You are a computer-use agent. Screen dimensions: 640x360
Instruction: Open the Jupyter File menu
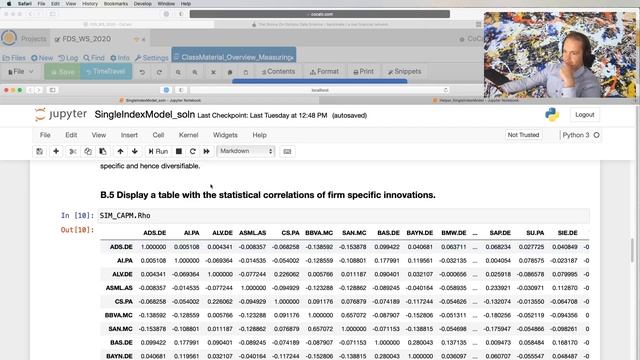(45, 135)
